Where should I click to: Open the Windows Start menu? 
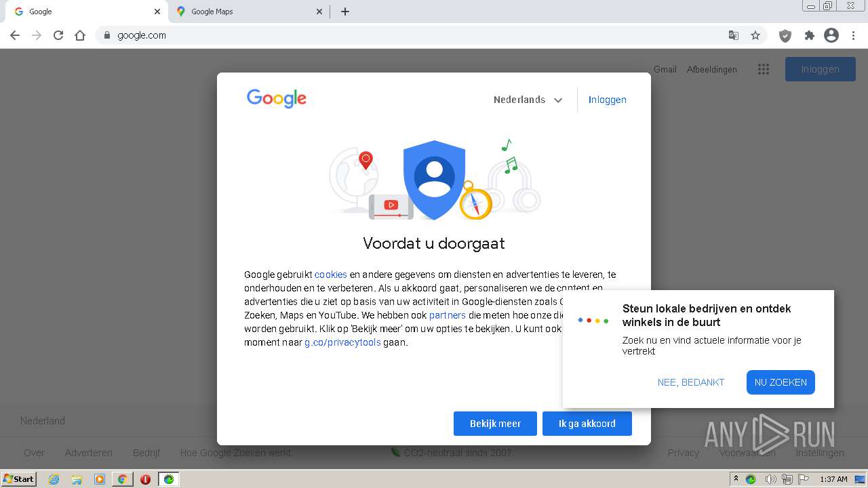click(x=19, y=479)
